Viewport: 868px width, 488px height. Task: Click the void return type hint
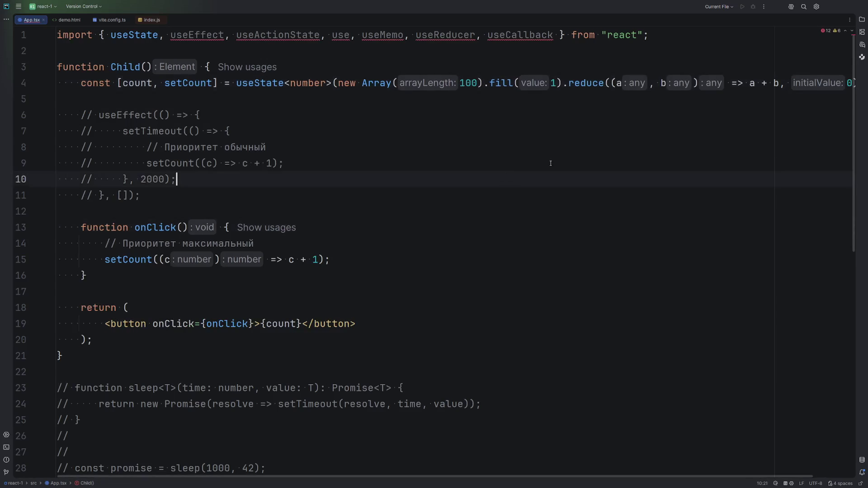point(202,227)
